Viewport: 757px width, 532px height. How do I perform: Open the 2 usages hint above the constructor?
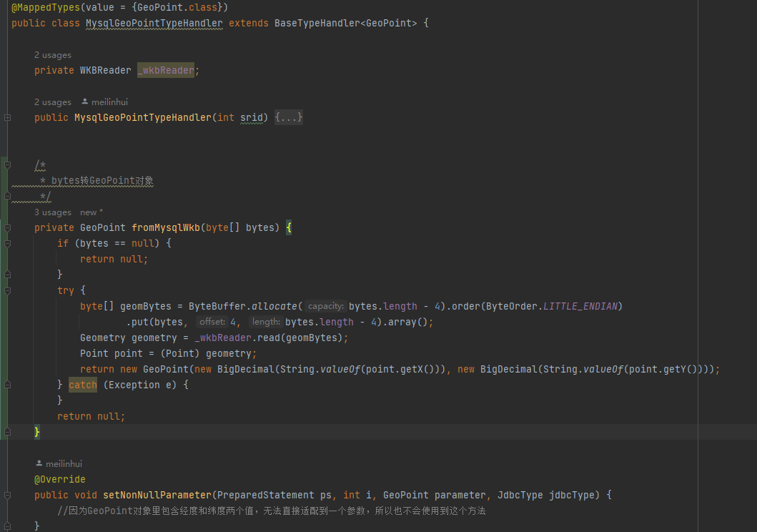point(53,102)
